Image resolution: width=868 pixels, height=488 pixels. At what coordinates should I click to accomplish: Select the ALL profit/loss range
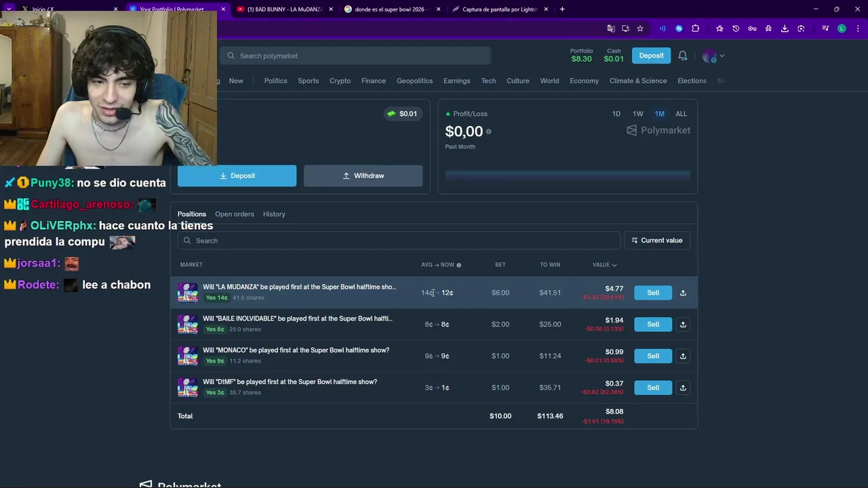pyautogui.click(x=681, y=114)
